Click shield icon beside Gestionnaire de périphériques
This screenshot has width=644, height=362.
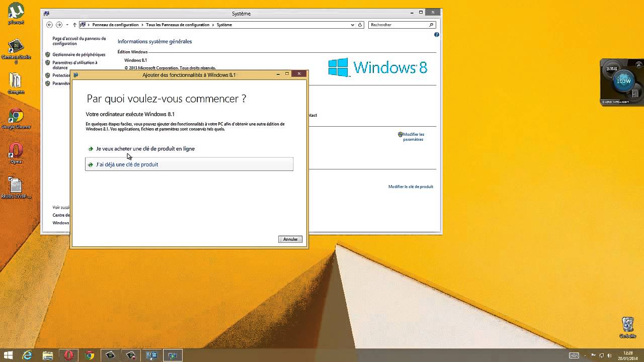48,54
